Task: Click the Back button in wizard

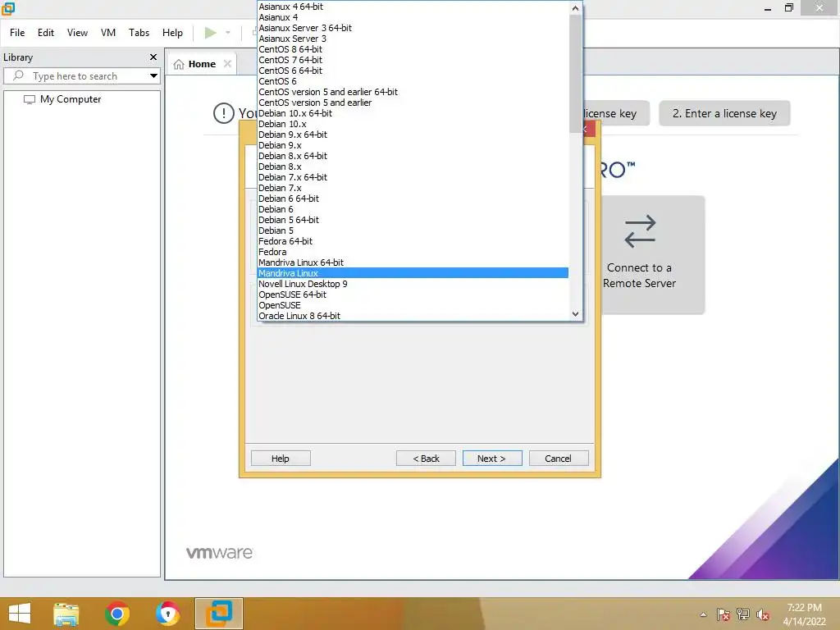Action: (x=426, y=459)
